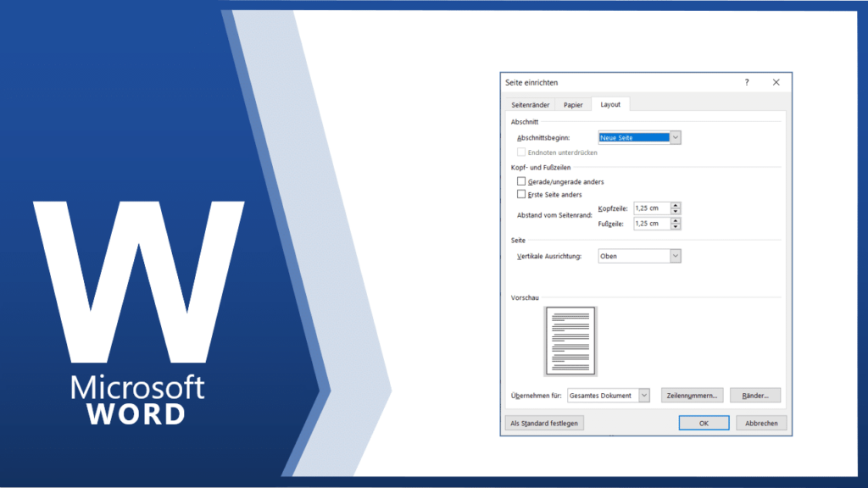Increase Kopfzeile distance with up arrow

click(x=676, y=205)
